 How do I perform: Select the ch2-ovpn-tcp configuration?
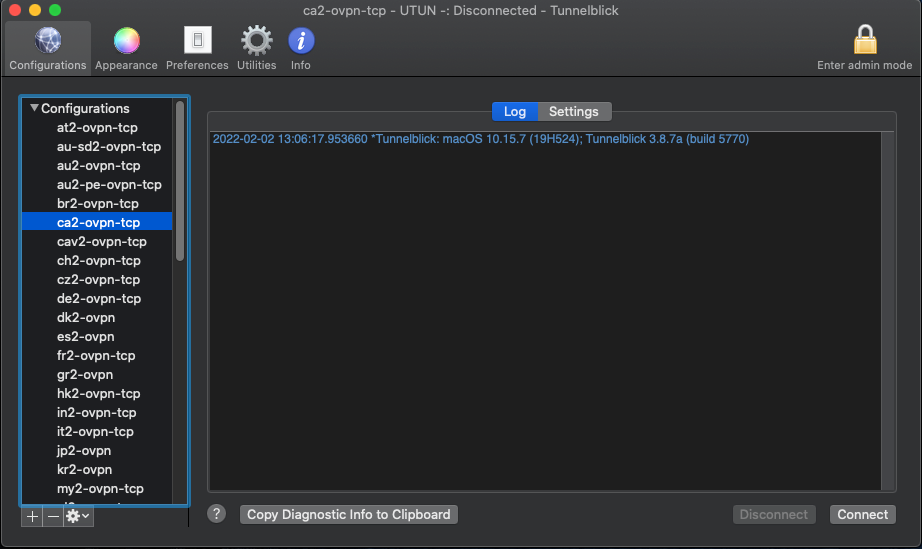(97, 260)
